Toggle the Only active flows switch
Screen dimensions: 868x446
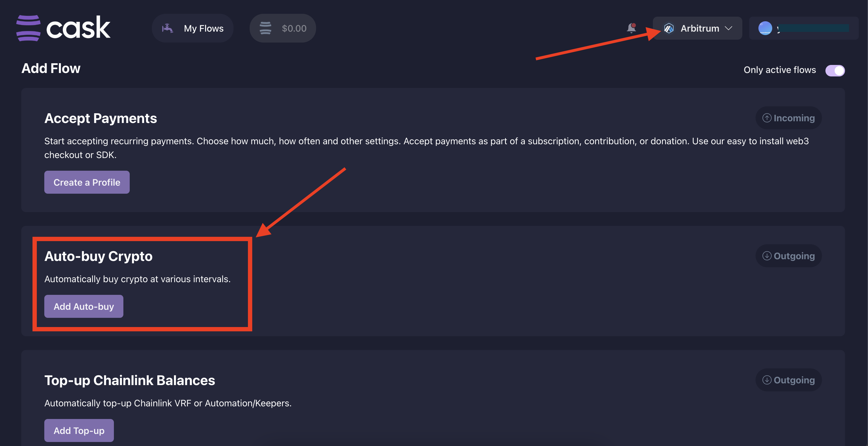835,70
